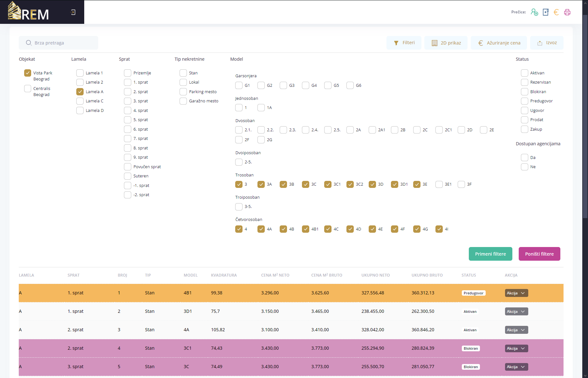This screenshot has height=378, width=588.
Task: Open Ažuriranje cena
Action: (499, 43)
